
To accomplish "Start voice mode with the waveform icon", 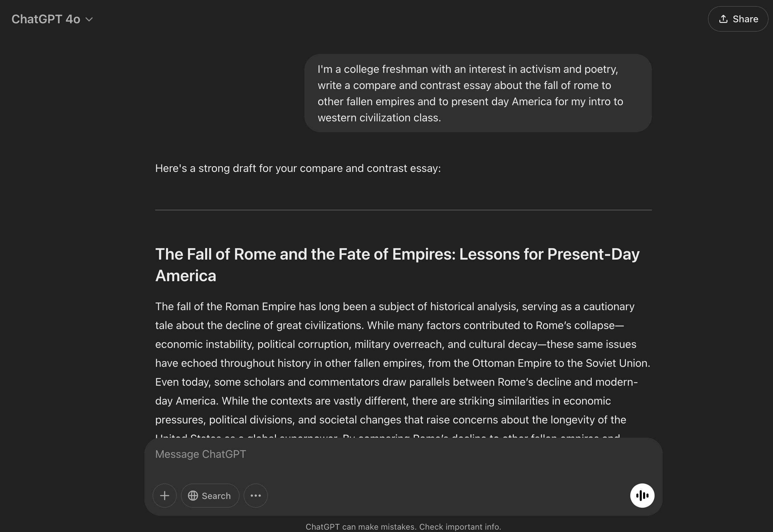I will coord(642,496).
